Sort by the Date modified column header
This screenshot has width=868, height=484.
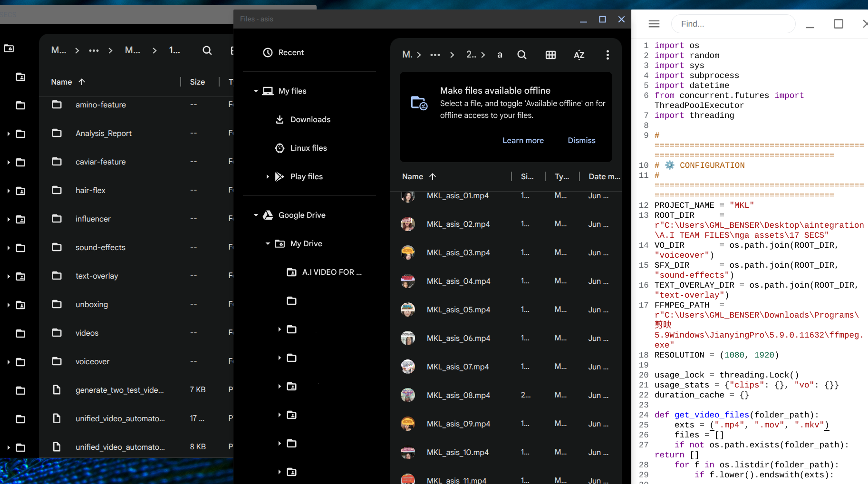click(x=604, y=176)
